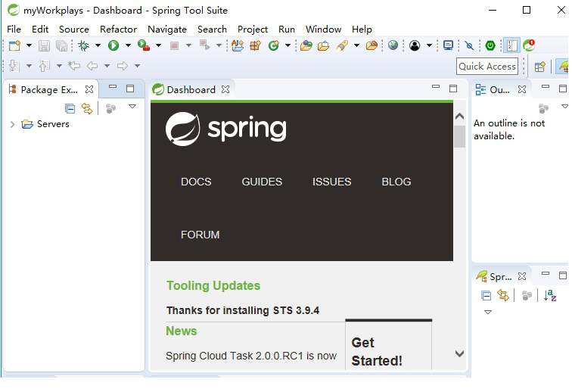This screenshot has height=392, width=572.
Task: Open the Window menu
Action: coord(323,30)
